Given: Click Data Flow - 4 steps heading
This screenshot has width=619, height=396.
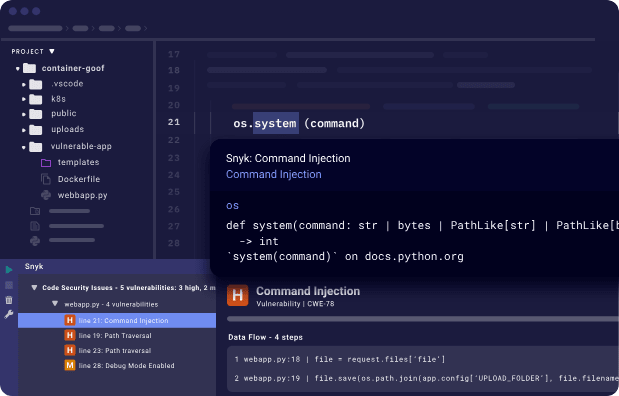Looking at the screenshot, I should pos(265,337).
